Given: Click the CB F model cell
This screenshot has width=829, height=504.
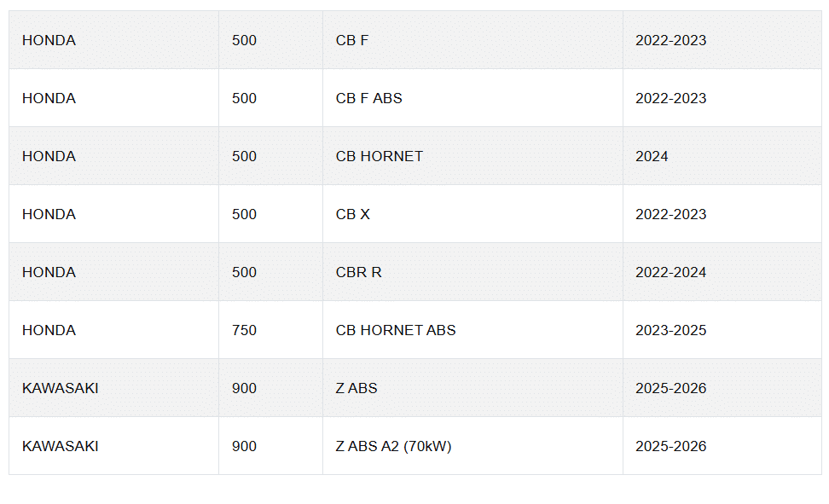Looking at the screenshot, I should 352,40.
